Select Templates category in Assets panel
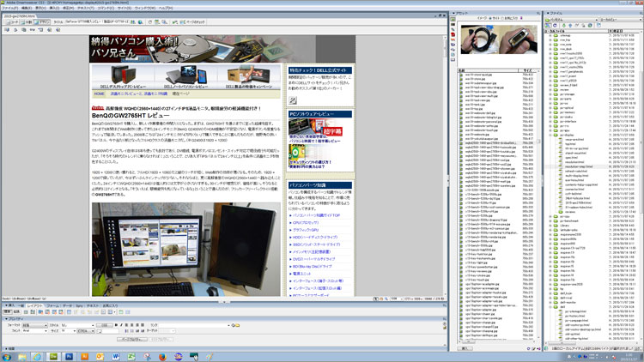Image resolution: width=644 pixels, height=362 pixels. (x=453, y=55)
